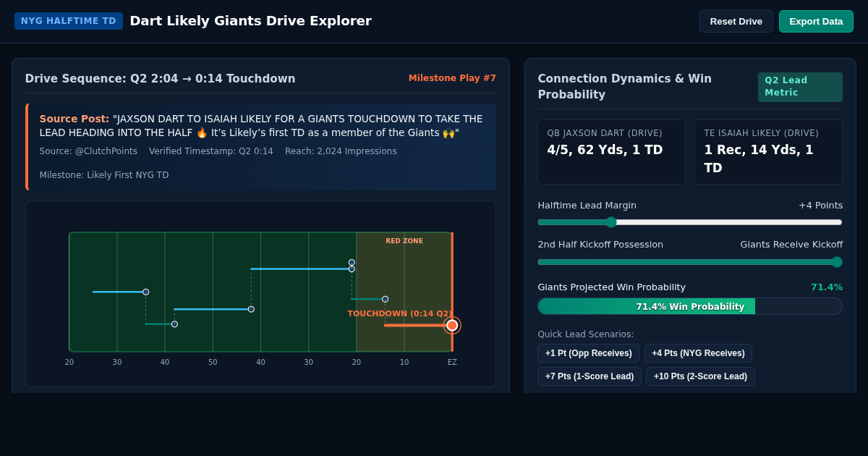Image resolution: width=868 pixels, height=456 pixels.
Task: Click the TOUCHDOWN (0:14 Q2) chart label
Action: coord(400,313)
